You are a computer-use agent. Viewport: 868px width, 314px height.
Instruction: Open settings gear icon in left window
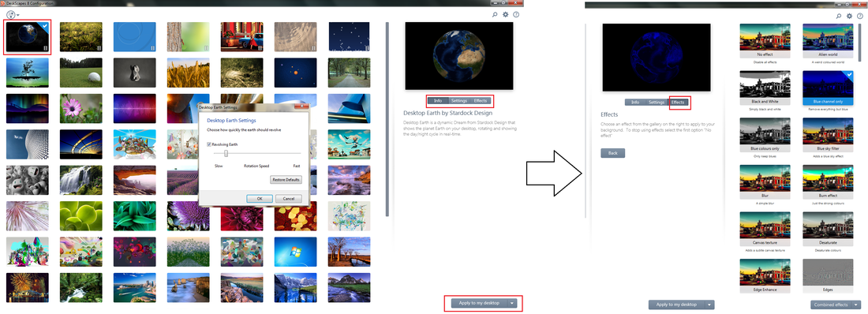pyautogui.click(x=505, y=15)
